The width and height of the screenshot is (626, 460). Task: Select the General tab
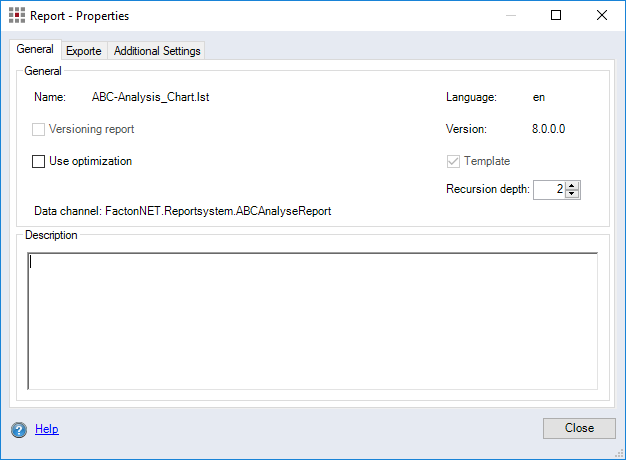(35, 50)
